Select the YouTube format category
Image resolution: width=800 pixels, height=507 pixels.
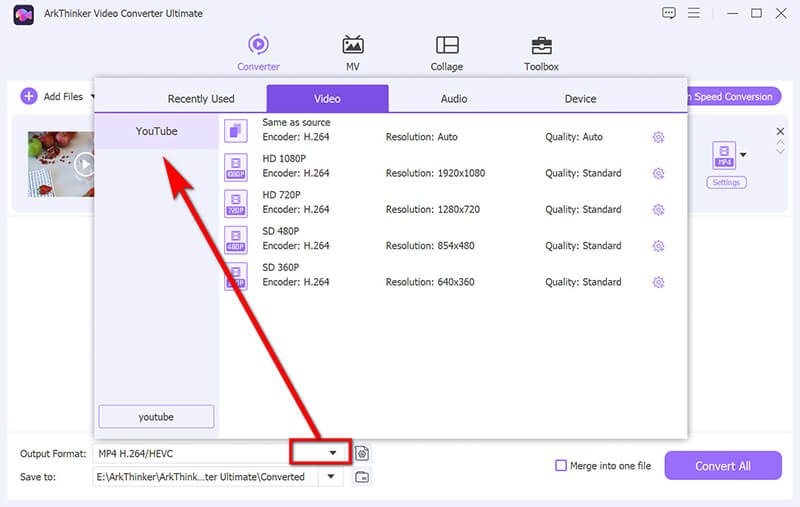[x=157, y=131]
